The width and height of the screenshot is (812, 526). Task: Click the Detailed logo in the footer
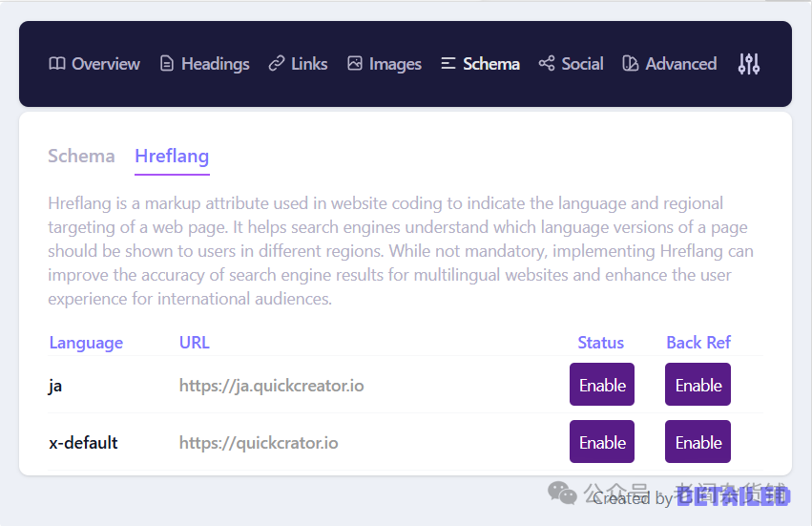[x=733, y=495]
